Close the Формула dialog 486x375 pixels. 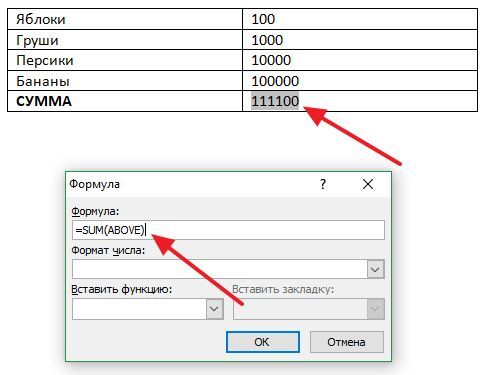(x=368, y=184)
